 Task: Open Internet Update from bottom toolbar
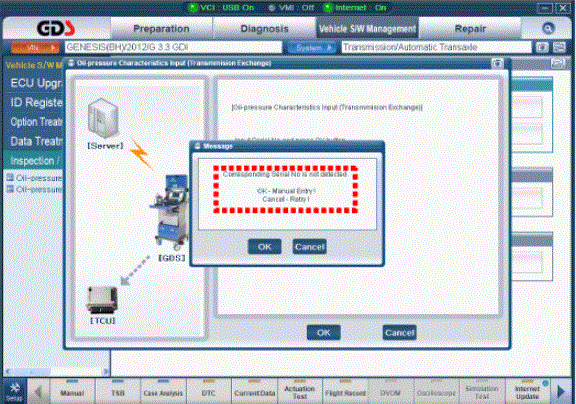coord(528,392)
